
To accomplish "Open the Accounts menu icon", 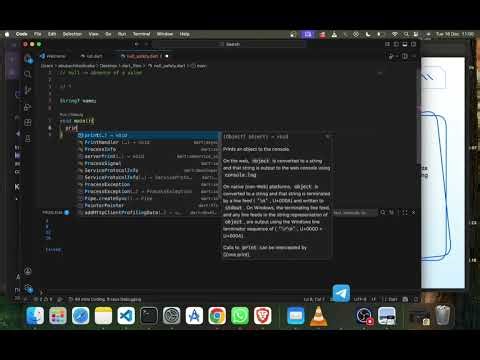I will click(28, 271).
